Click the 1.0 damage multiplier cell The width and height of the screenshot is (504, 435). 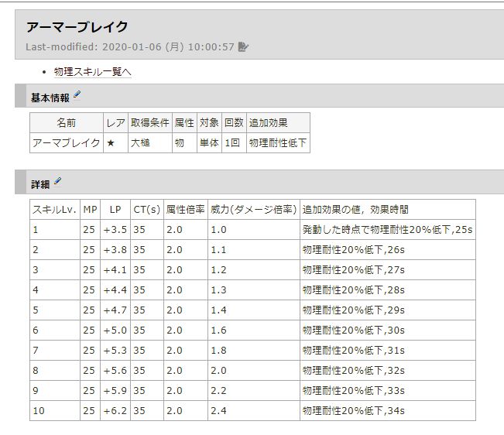(x=254, y=230)
